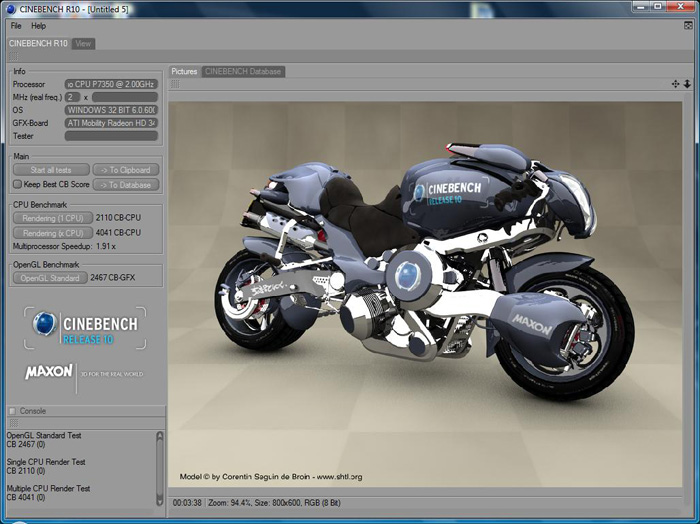The image size is (700, 524).
Task: Select the Pictures tab
Action: [x=184, y=71]
